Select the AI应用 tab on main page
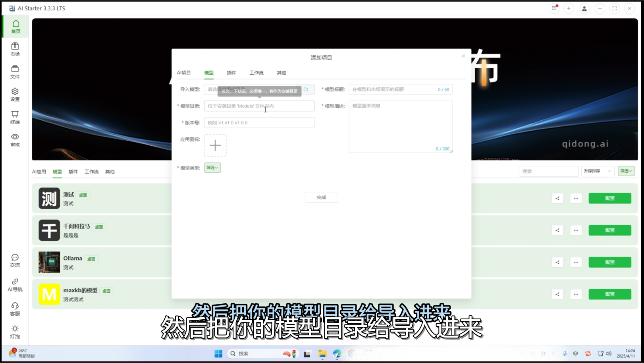Screen dimensions: 644x363 [39, 172]
